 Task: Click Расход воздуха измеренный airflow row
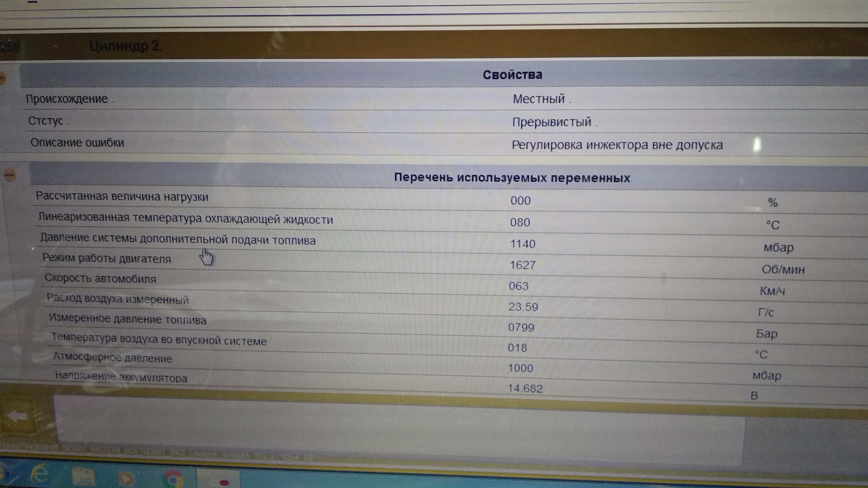pyautogui.click(x=118, y=299)
